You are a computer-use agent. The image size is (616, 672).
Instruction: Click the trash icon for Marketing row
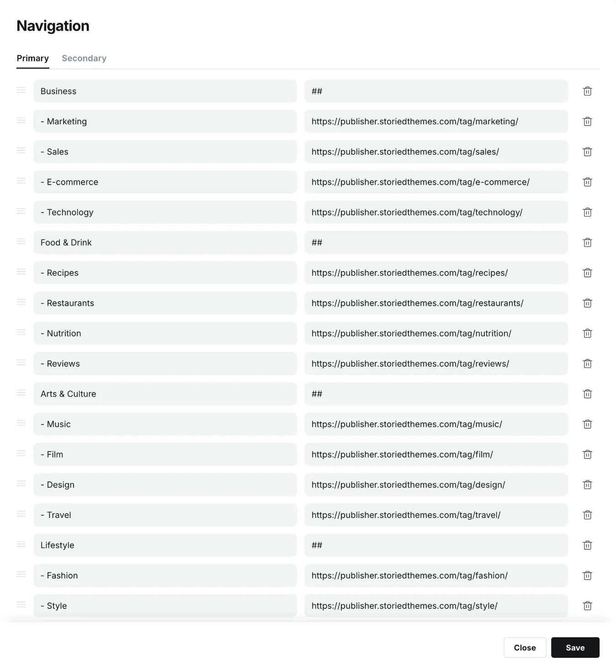[x=587, y=122]
